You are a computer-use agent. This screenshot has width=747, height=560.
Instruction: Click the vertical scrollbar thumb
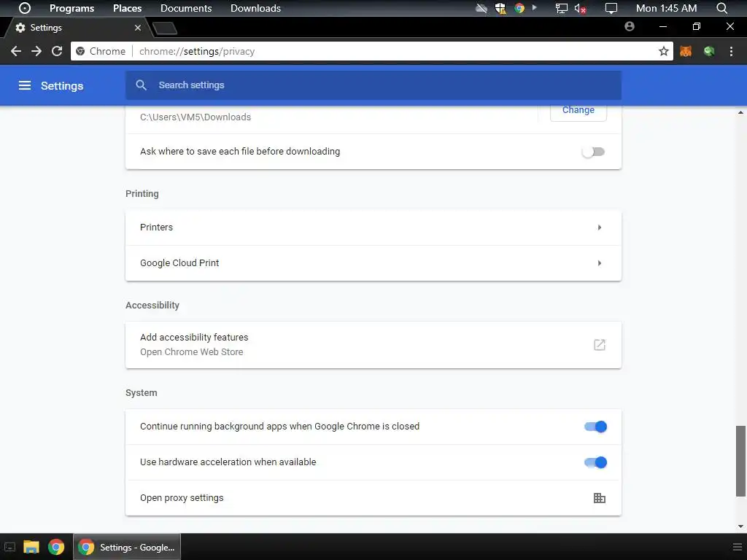pos(740,461)
